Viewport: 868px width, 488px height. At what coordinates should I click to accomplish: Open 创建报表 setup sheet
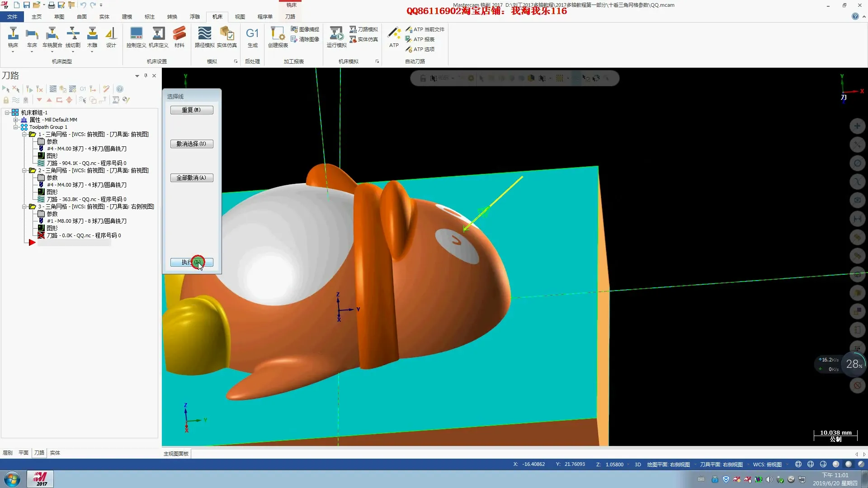(x=278, y=36)
